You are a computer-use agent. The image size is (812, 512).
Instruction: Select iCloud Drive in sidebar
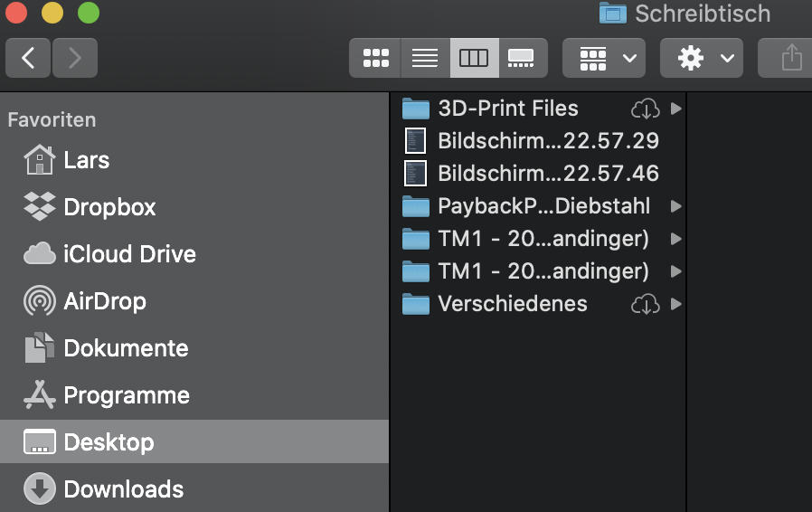click(129, 254)
